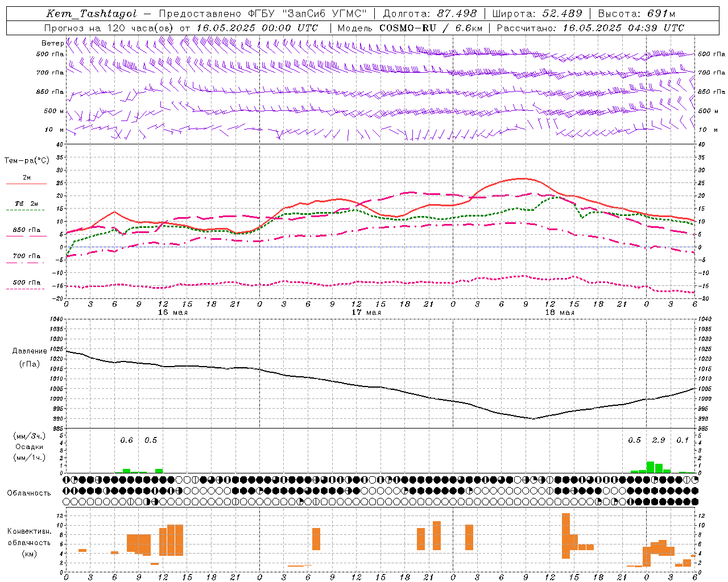
Task: Click the Рассчитано: 16.05.2025 04:39 UTC timestamp
Action: (x=590, y=28)
